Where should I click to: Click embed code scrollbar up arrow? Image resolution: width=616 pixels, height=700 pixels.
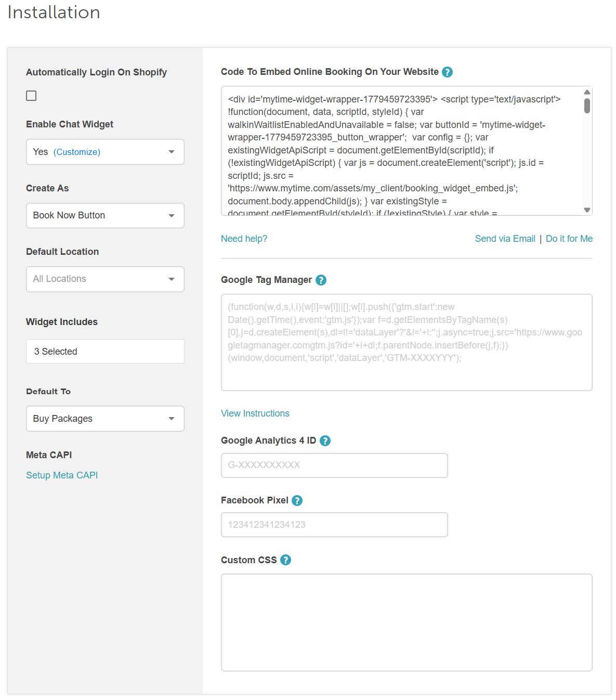[587, 92]
